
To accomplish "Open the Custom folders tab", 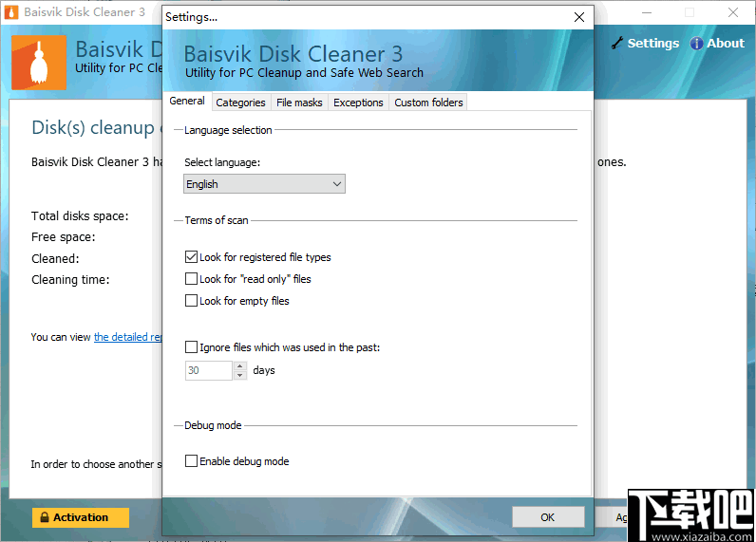I will (428, 103).
